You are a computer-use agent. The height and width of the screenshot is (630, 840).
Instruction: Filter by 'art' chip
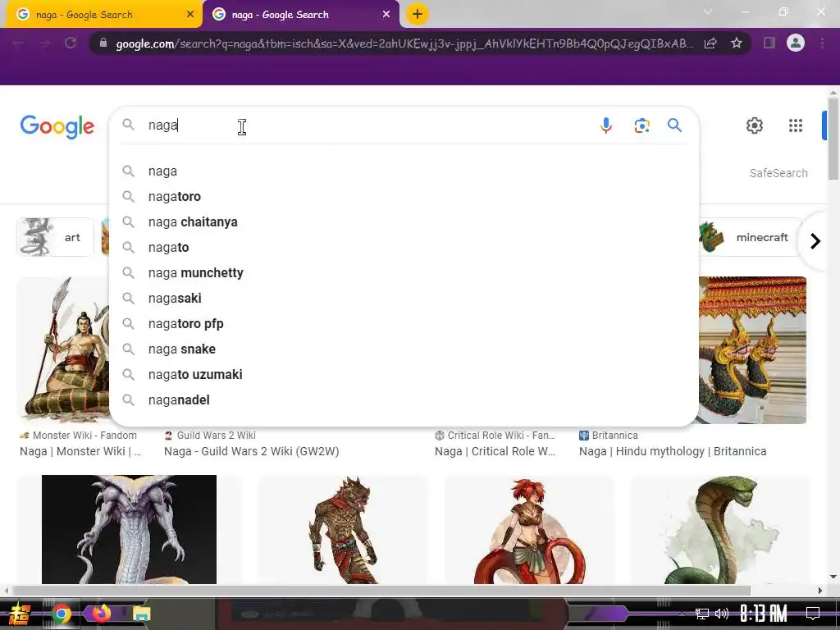click(55, 237)
